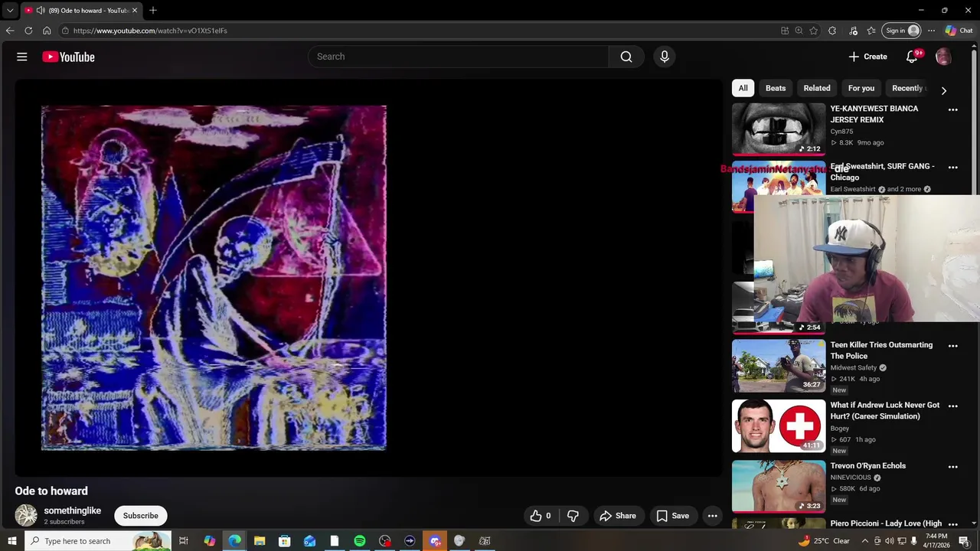Open the YouTube guide hamburger menu
The width and height of the screenshot is (980, 551).
point(22,57)
